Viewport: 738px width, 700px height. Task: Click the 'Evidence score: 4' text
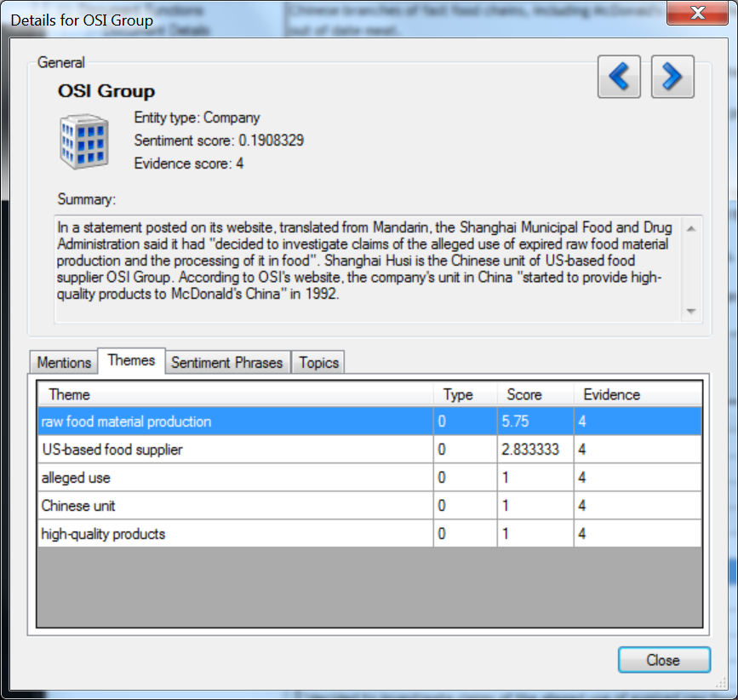click(189, 164)
